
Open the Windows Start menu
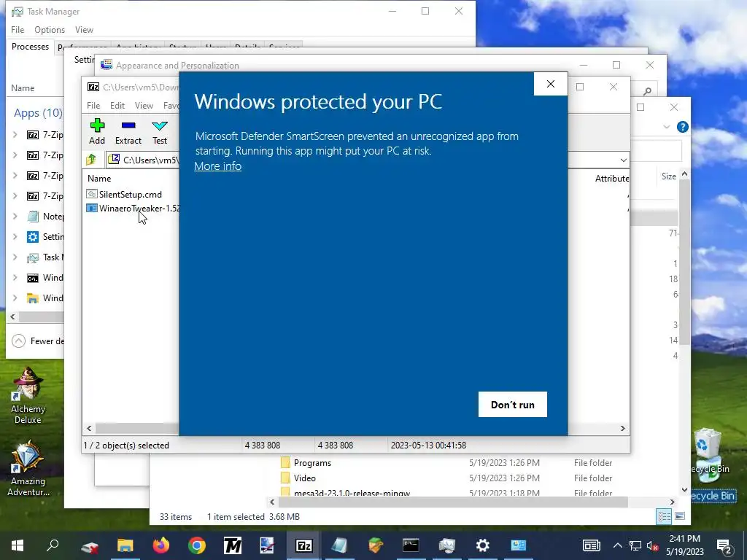click(x=18, y=545)
